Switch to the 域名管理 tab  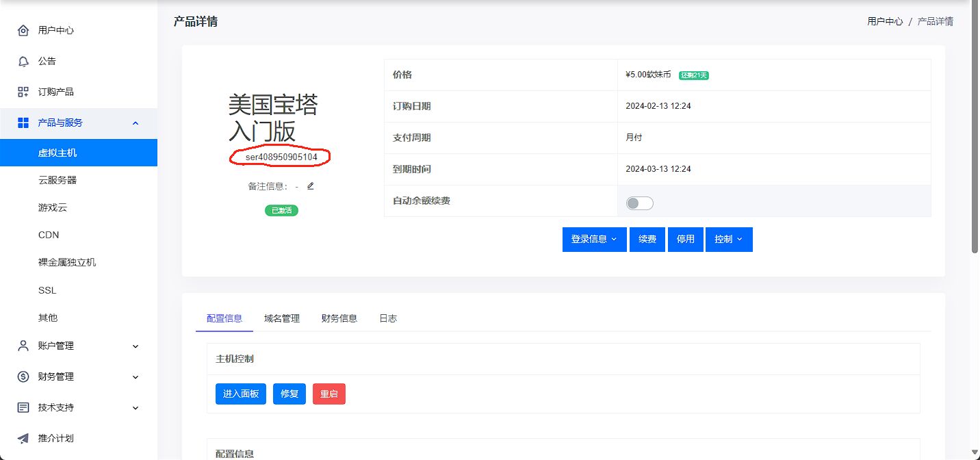click(x=281, y=318)
